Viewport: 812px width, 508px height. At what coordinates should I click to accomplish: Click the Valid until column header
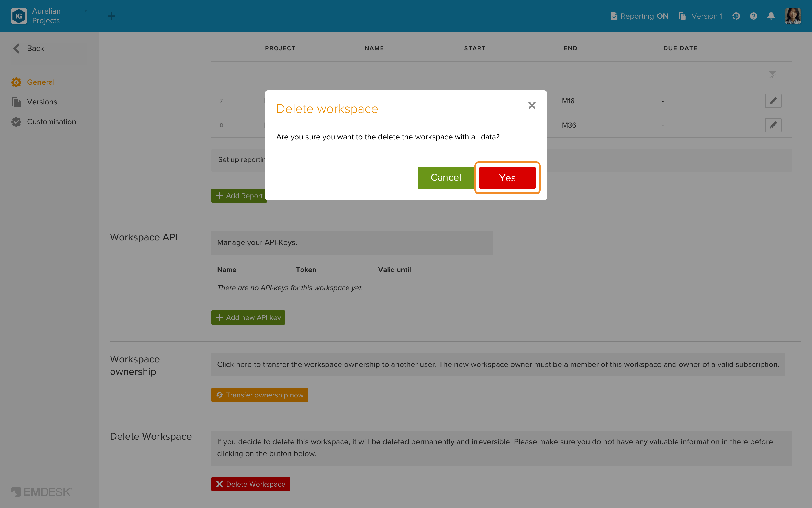pyautogui.click(x=394, y=270)
